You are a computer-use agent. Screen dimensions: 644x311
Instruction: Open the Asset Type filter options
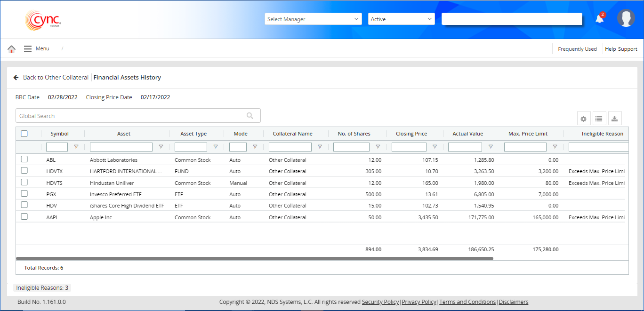216,147
